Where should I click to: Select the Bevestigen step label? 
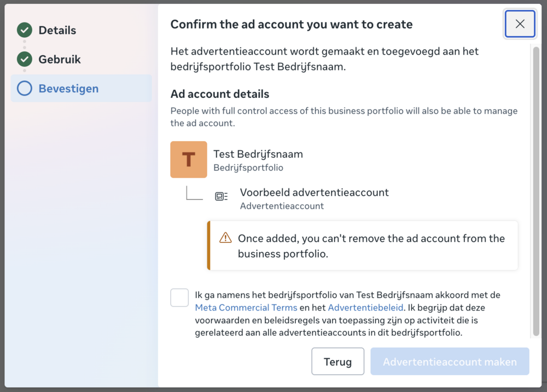click(x=68, y=89)
